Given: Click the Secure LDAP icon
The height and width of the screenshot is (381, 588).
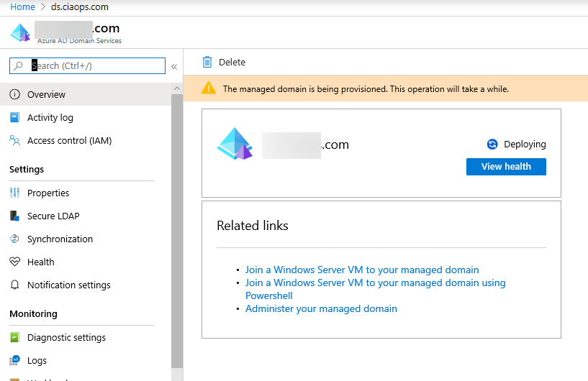Looking at the screenshot, I should (x=15, y=216).
